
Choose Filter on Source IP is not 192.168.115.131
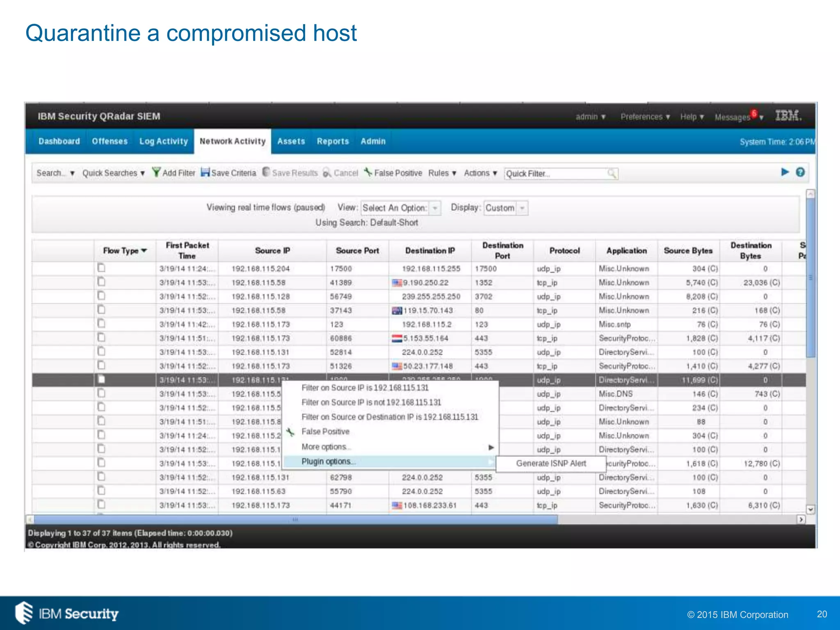coord(371,402)
